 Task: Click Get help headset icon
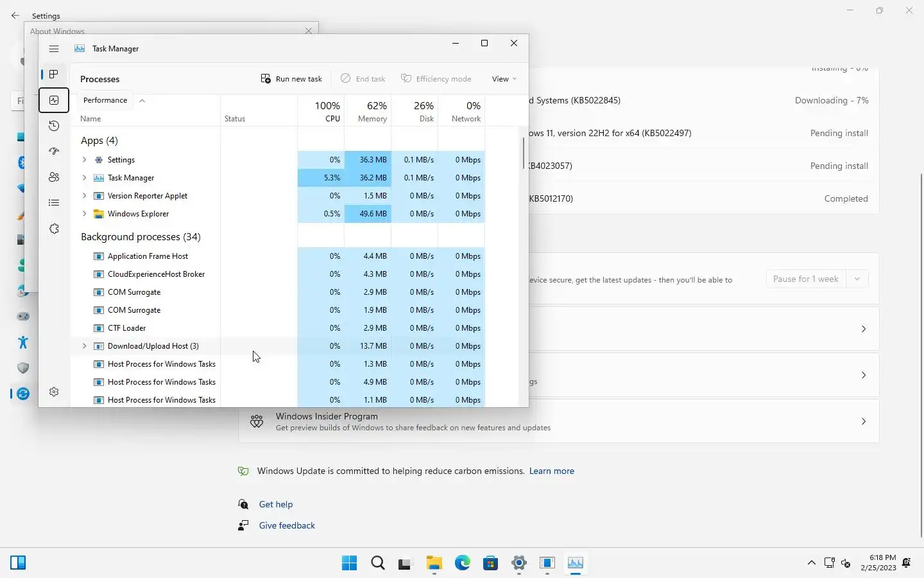(x=243, y=504)
